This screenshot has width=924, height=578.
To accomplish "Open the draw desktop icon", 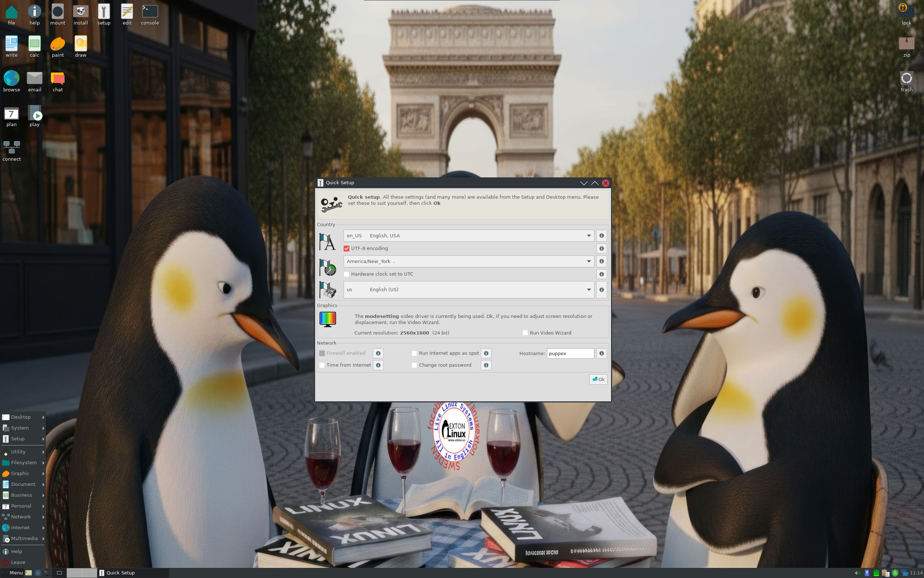I will pos(80,47).
